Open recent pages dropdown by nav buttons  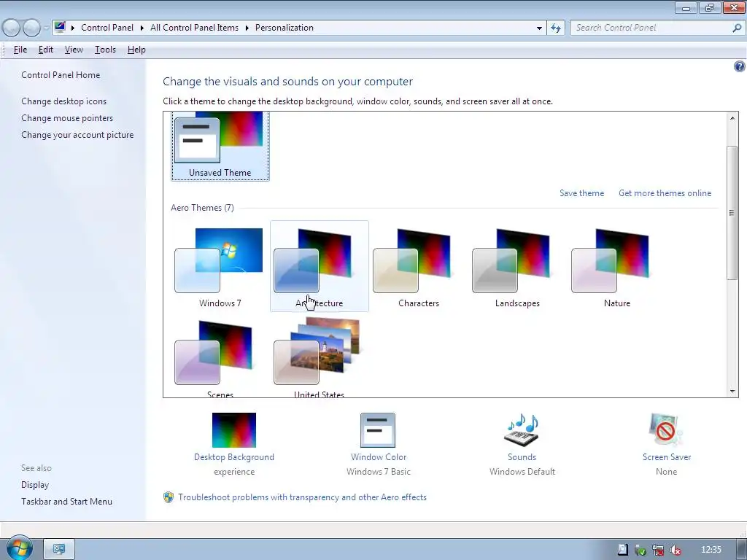coord(46,28)
